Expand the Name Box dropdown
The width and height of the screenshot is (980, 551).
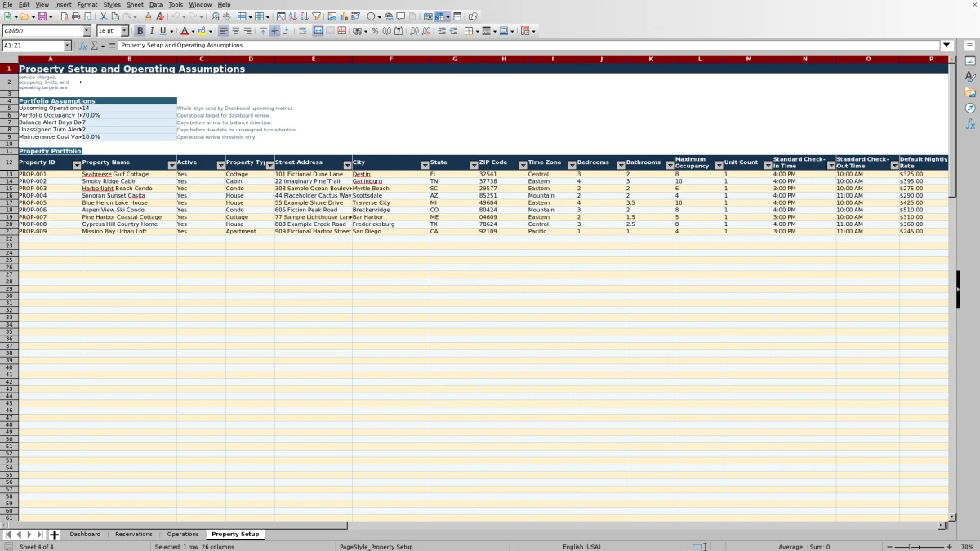pyautogui.click(x=67, y=46)
